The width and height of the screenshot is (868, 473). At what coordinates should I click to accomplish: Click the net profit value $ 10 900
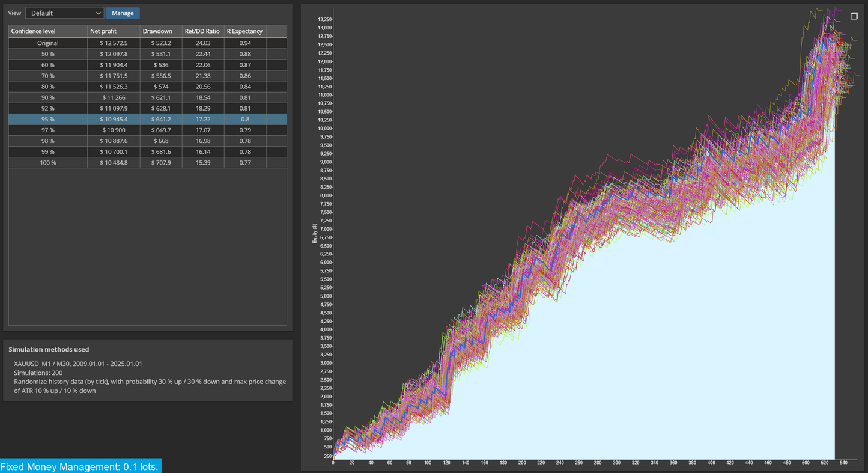click(x=114, y=130)
